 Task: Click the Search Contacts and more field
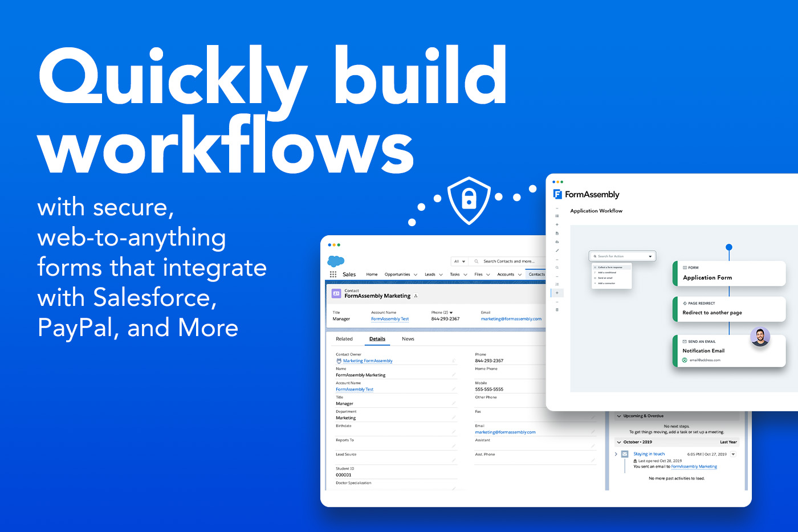(506, 261)
